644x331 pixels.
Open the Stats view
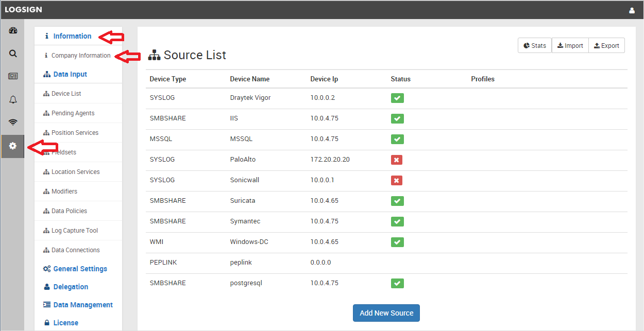[535, 45]
